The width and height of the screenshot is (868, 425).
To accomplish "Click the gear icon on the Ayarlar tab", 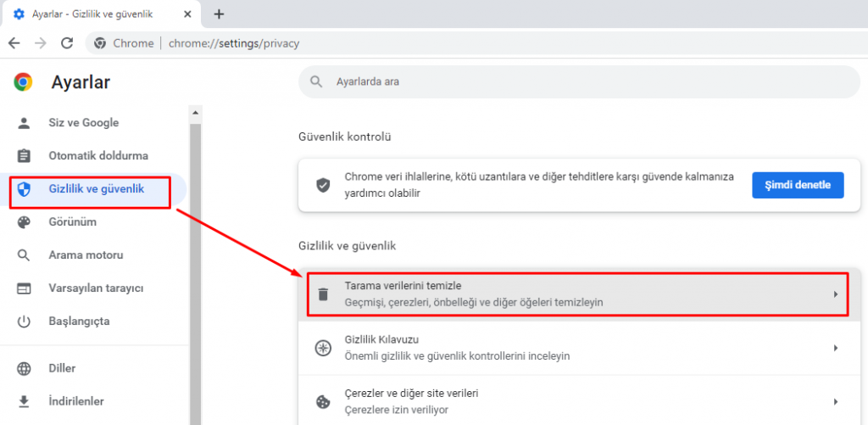I will click(19, 14).
